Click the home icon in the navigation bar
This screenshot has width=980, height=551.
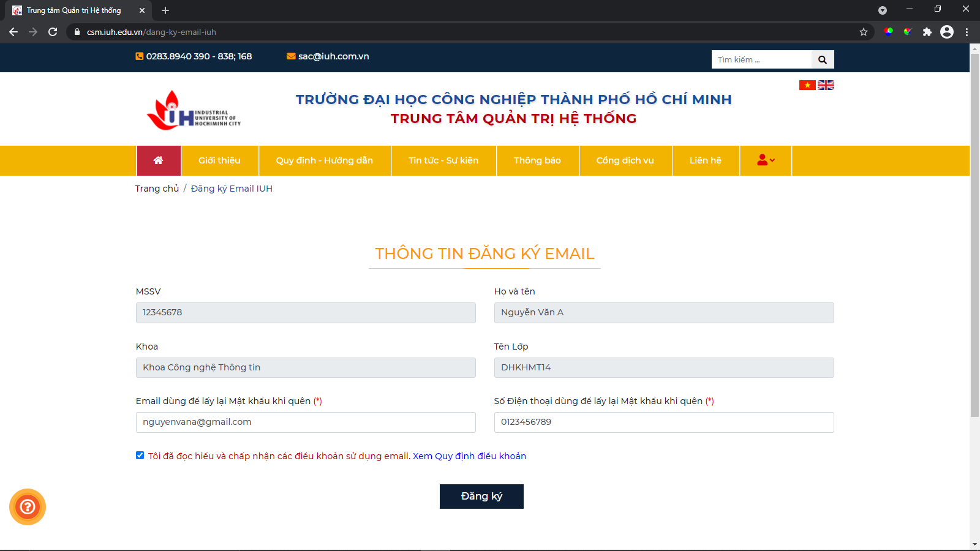[x=159, y=160]
